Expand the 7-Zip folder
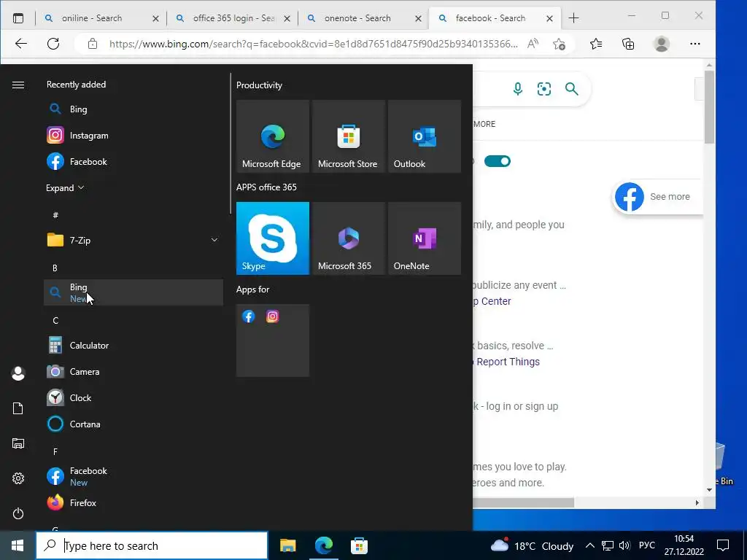 click(214, 240)
